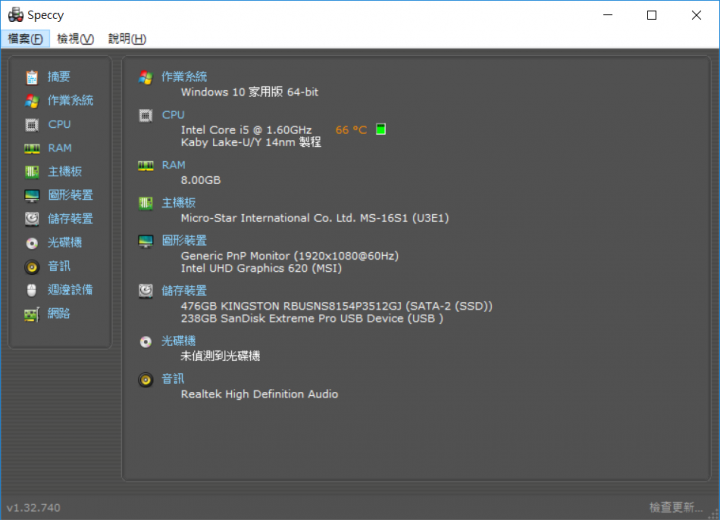
Task: Click the 圖形裝置 monitor icon in sidebar
Action: [x=32, y=196]
